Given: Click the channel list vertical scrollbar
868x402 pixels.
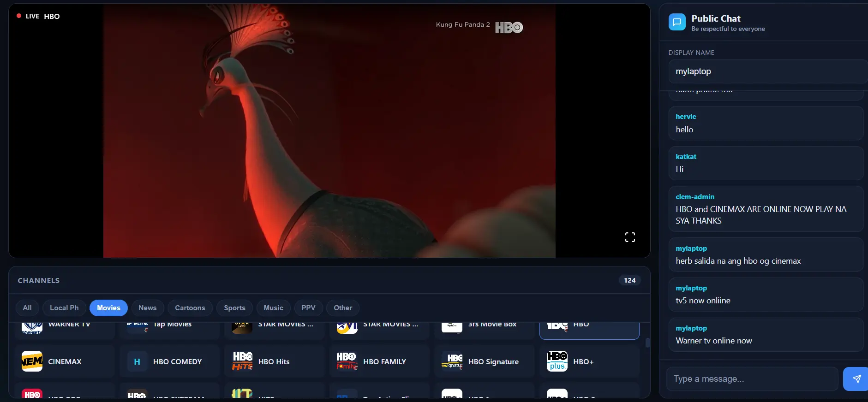Looking at the screenshot, I should (x=647, y=343).
